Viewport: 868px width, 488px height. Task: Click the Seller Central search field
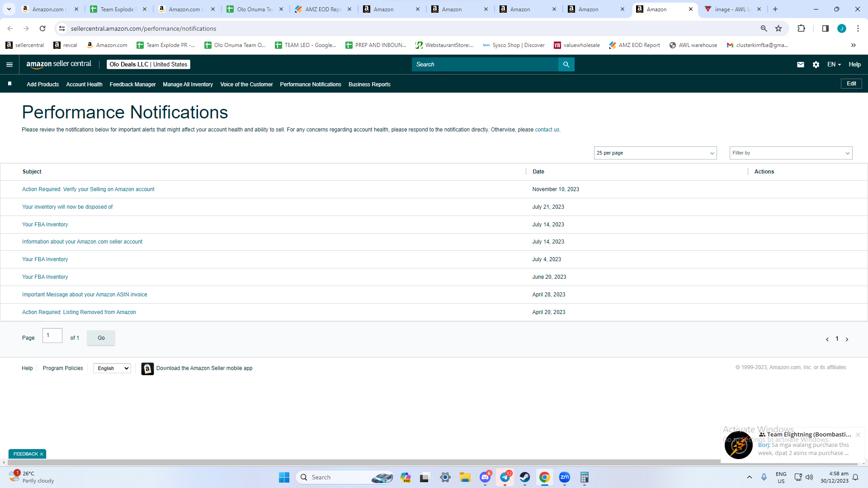pyautogui.click(x=485, y=65)
